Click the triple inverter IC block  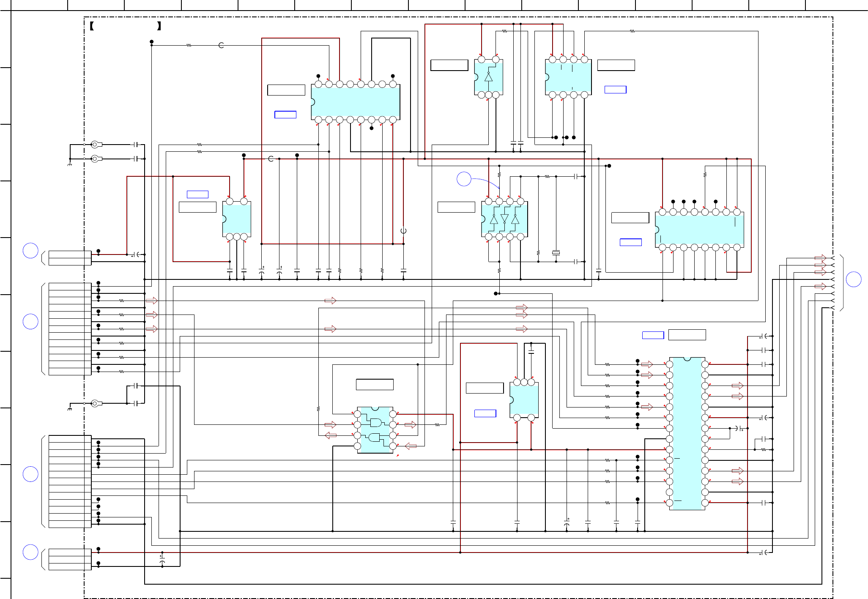(x=504, y=219)
